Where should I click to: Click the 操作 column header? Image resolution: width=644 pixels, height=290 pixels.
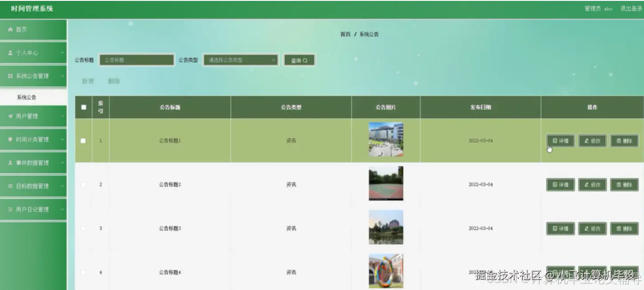pos(592,107)
